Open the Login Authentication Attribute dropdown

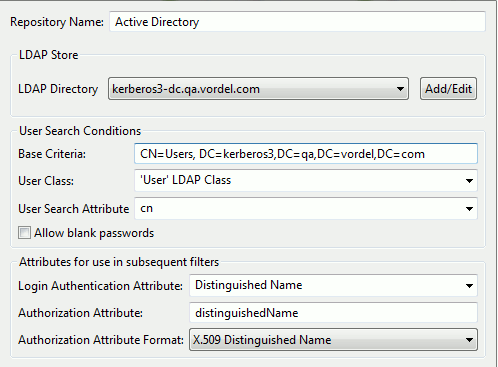click(x=333, y=285)
